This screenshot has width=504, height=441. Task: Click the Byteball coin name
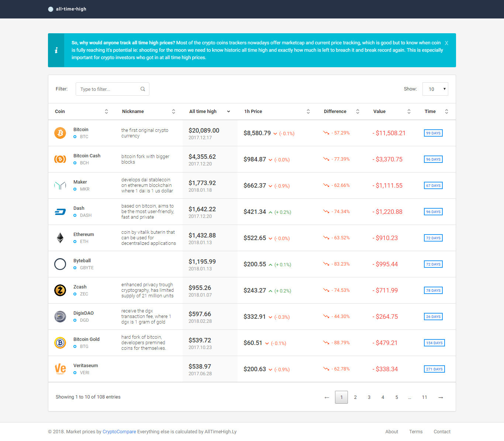click(82, 261)
